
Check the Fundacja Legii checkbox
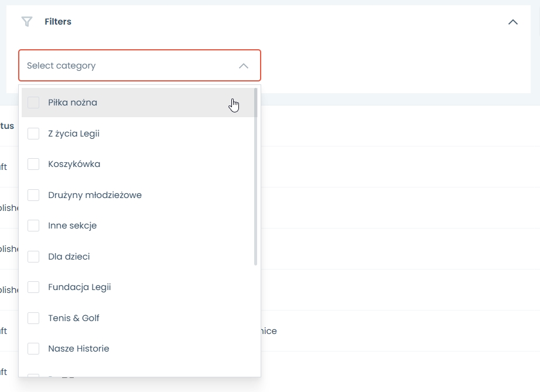(x=33, y=287)
